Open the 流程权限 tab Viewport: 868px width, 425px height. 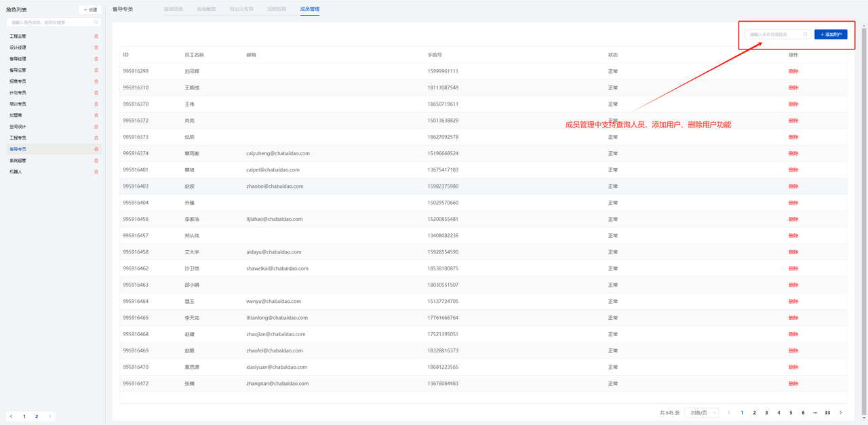point(277,9)
